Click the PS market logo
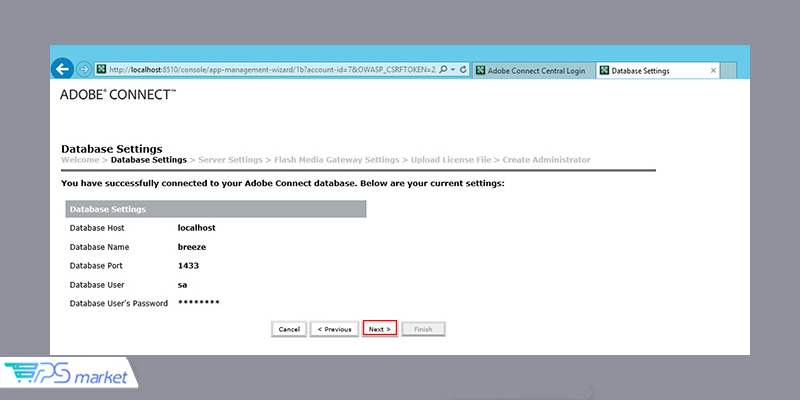 tap(68, 374)
